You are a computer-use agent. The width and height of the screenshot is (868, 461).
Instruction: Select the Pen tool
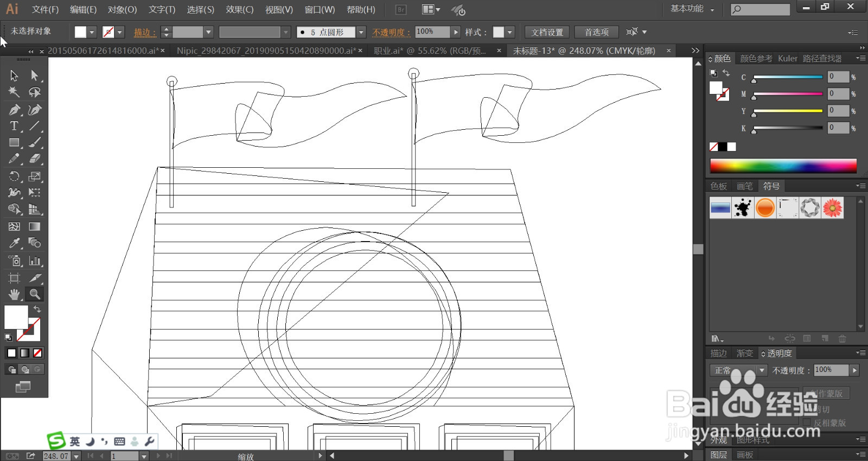pyautogui.click(x=14, y=110)
